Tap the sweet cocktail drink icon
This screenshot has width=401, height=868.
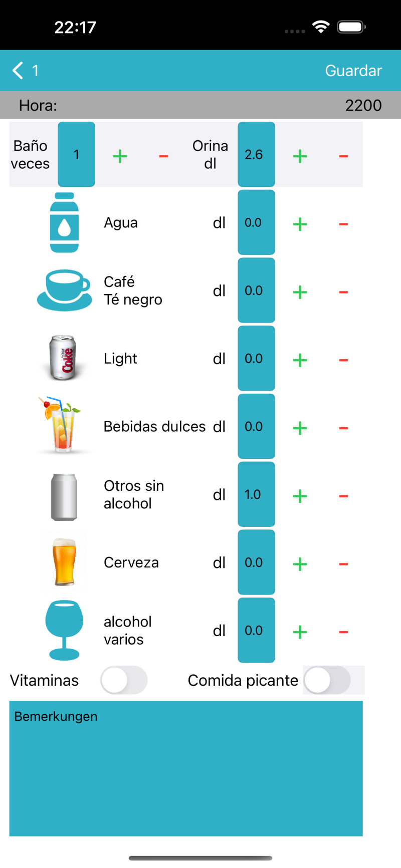62,426
